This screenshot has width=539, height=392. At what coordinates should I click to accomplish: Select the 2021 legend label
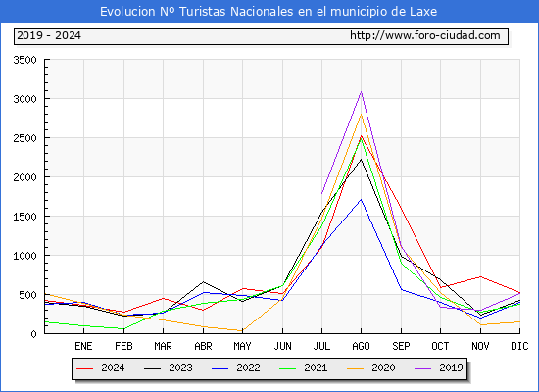(x=316, y=367)
